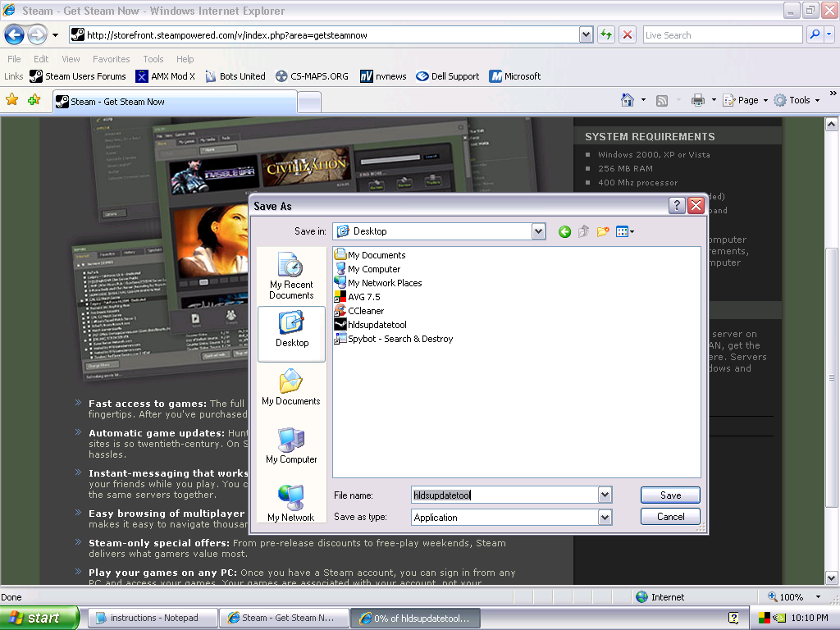Select My Network Places in file list
The height and width of the screenshot is (630, 840).
(378, 283)
